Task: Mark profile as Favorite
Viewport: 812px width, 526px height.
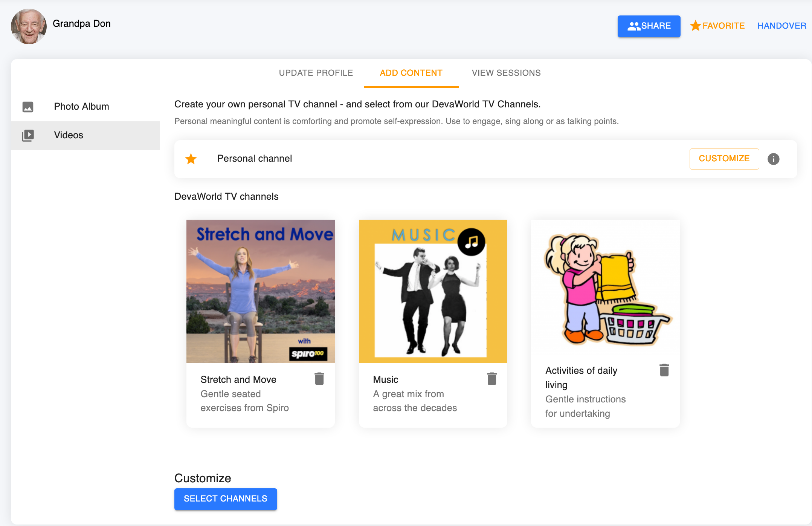Action: point(717,26)
